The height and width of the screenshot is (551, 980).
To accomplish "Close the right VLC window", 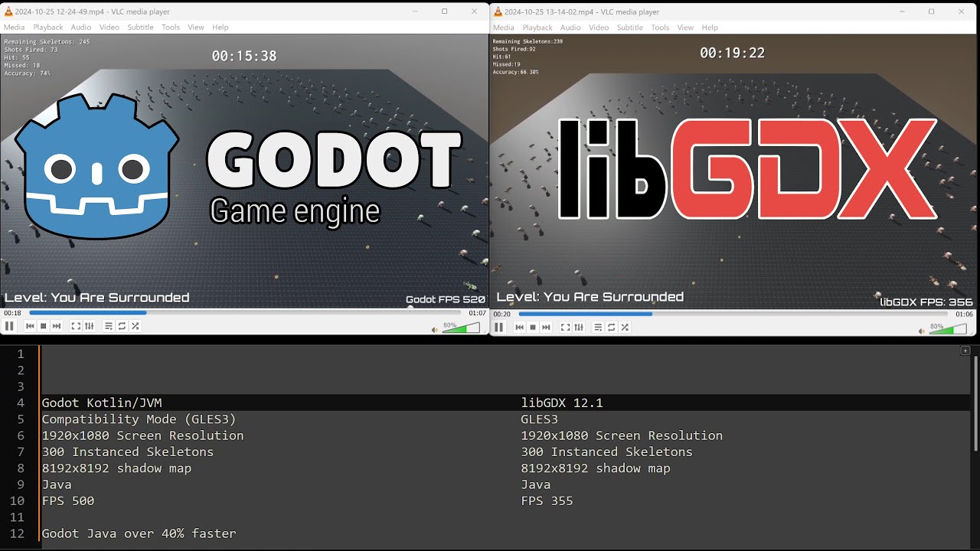I will 962,11.
